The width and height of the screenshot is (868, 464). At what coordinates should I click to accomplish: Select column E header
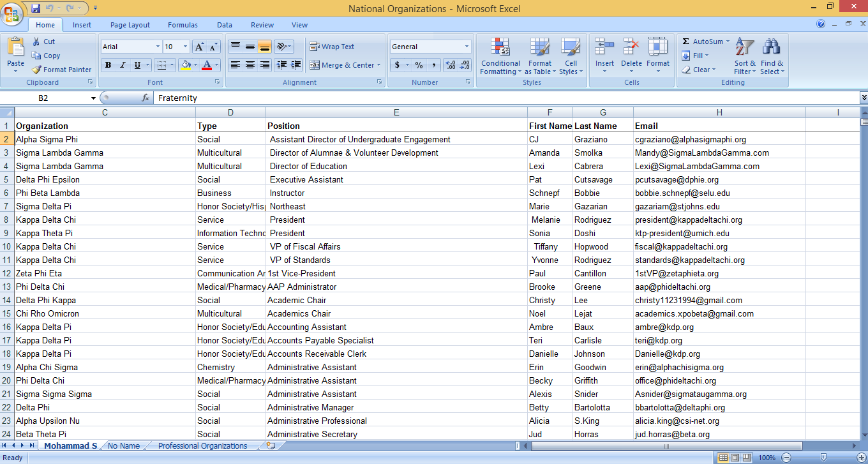396,112
